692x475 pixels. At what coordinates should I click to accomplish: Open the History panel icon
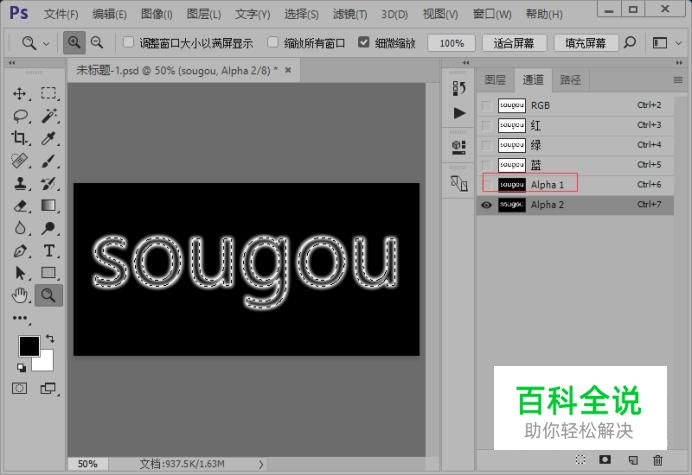(459, 88)
